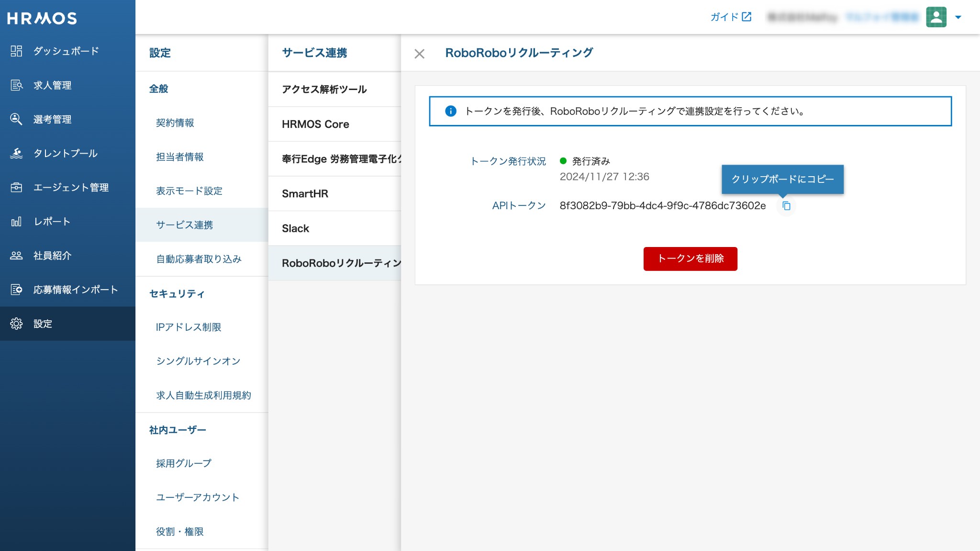Open 求人自動生成利用規約
The image size is (980, 551).
pyautogui.click(x=201, y=395)
